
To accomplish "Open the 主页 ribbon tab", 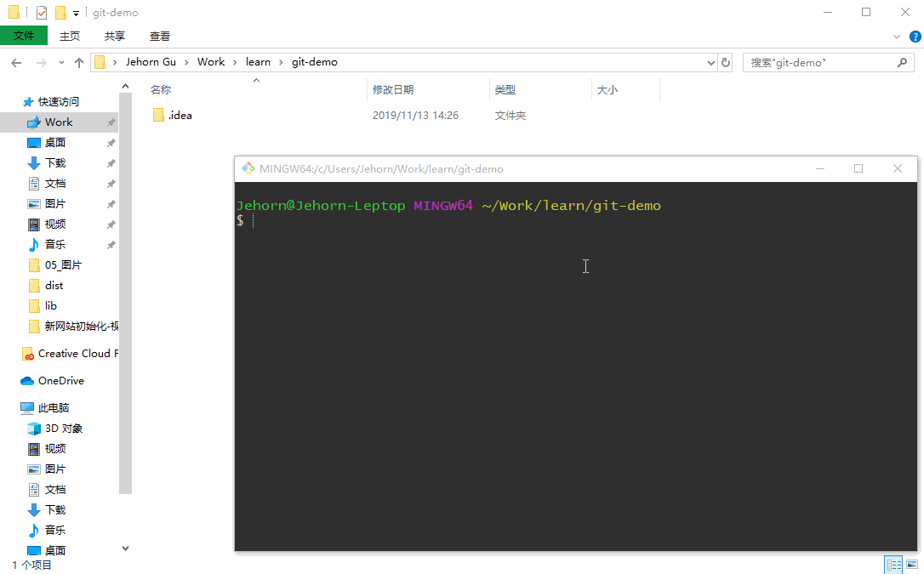I will coord(70,36).
